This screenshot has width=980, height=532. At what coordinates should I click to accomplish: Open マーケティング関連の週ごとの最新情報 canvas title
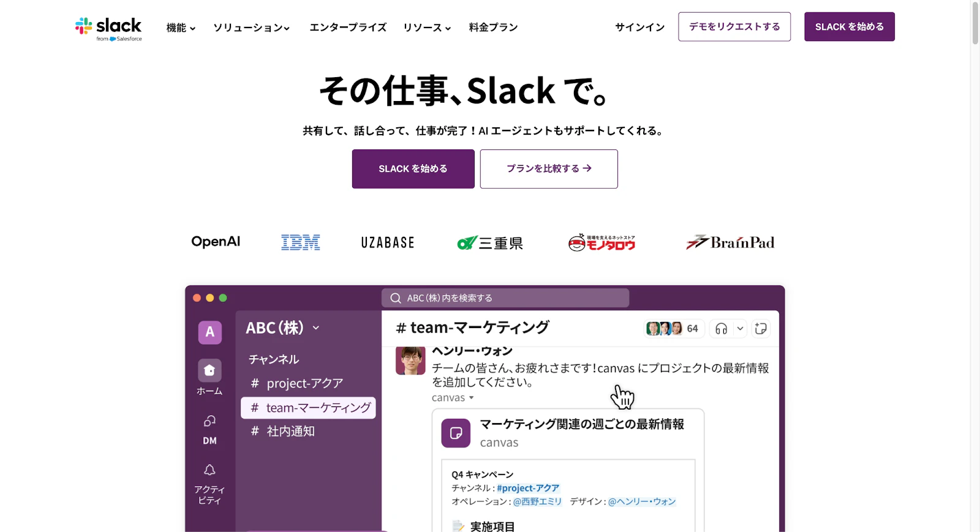[582, 424]
